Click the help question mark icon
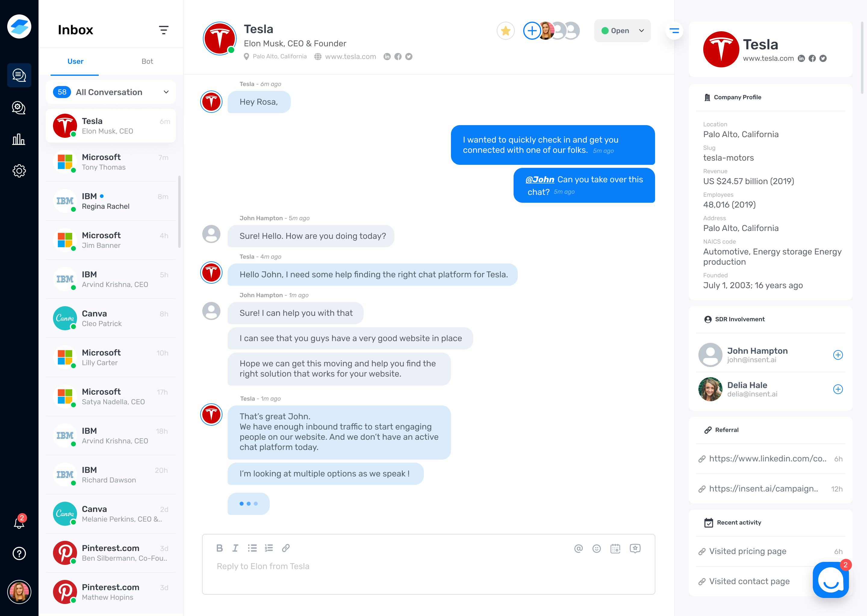Screen dimensions: 867x616 tap(19, 553)
